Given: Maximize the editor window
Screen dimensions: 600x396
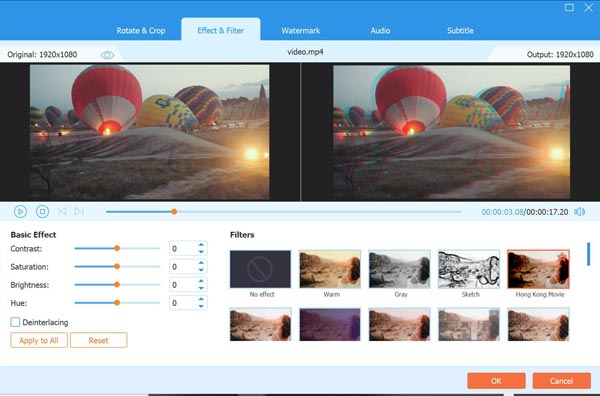Looking at the screenshot, I should pyautogui.click(x=569, y=8).
